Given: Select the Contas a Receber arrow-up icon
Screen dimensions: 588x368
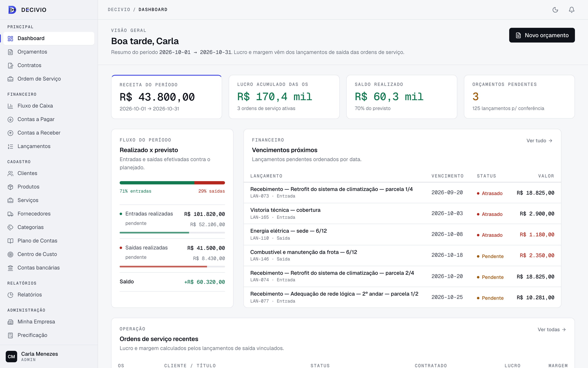Looking at the screenshot, I should click(10, 133).
